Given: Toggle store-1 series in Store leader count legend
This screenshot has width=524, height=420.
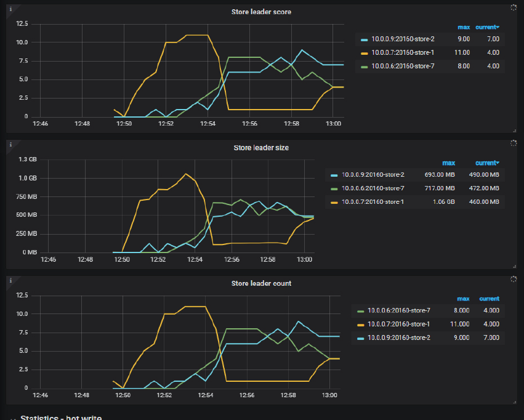Looking at the screenshot, I should (x=398, y=324).
